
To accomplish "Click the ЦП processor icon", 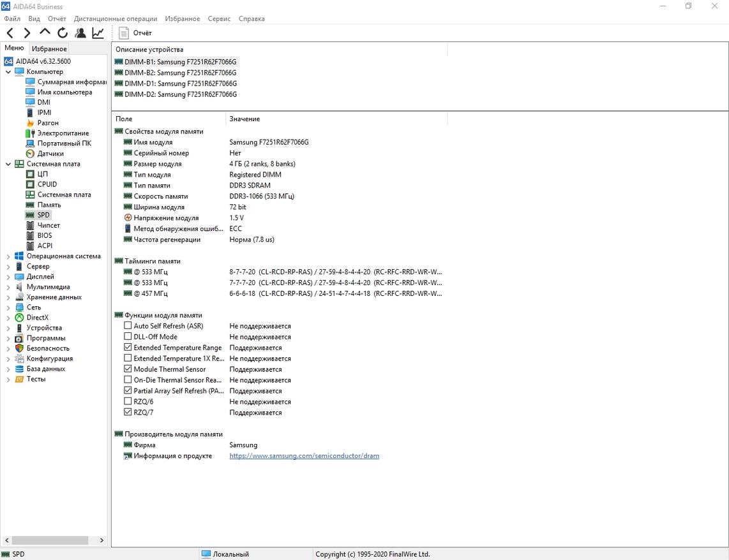I will point(30,174).
